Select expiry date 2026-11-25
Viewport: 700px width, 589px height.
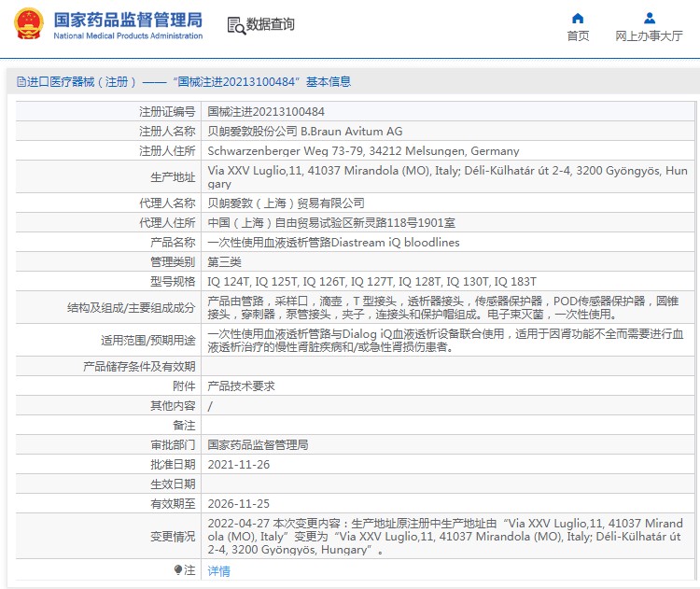click(x=239, y=504)
